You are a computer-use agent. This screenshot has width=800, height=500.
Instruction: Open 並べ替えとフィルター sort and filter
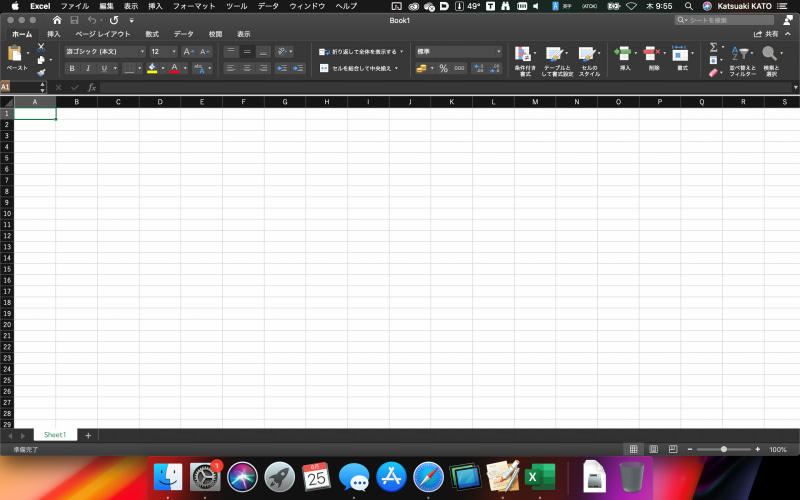pyautogui.click(x=741, y=61)
